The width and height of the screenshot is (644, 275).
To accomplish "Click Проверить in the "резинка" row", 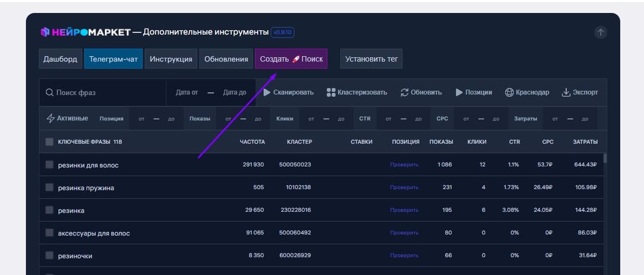I will click(x=404, y=210).
